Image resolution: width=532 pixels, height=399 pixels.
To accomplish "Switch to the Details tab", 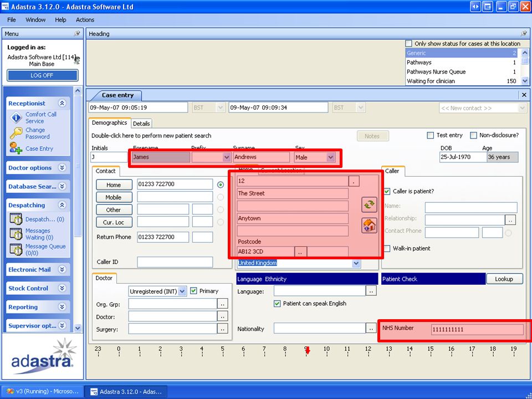I will 141,124.
